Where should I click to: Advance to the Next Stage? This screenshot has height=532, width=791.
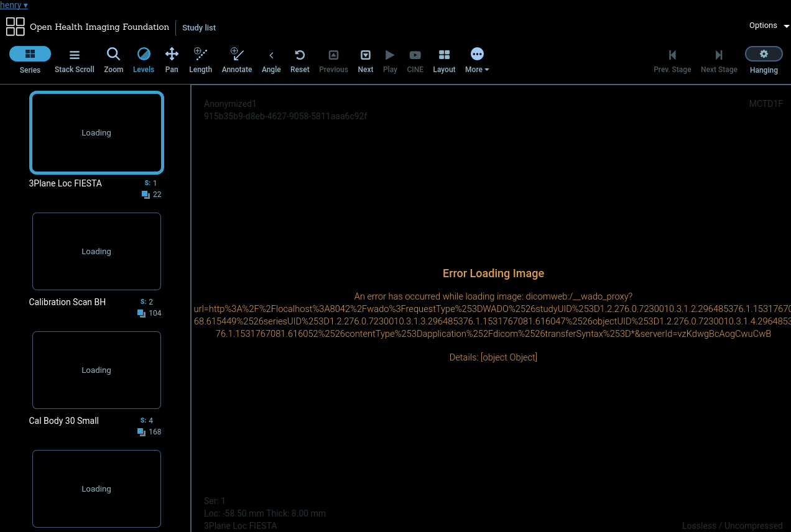[719, 60]
